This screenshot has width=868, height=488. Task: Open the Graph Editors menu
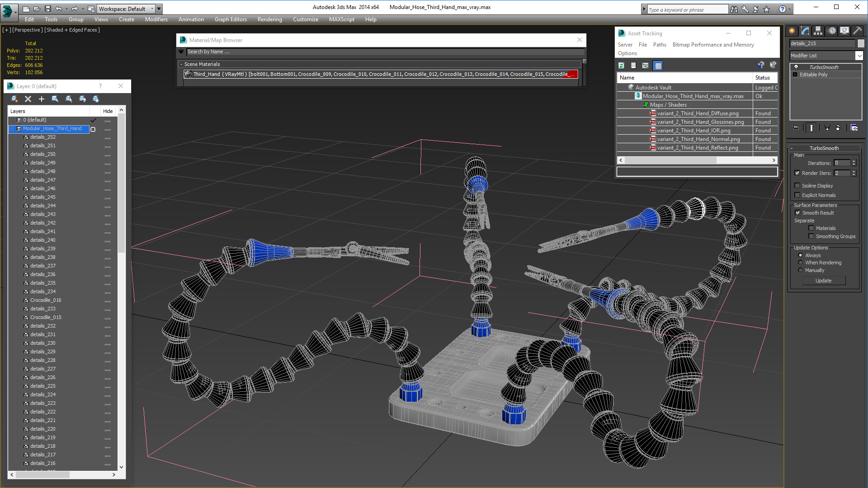[x=231, y=19]
